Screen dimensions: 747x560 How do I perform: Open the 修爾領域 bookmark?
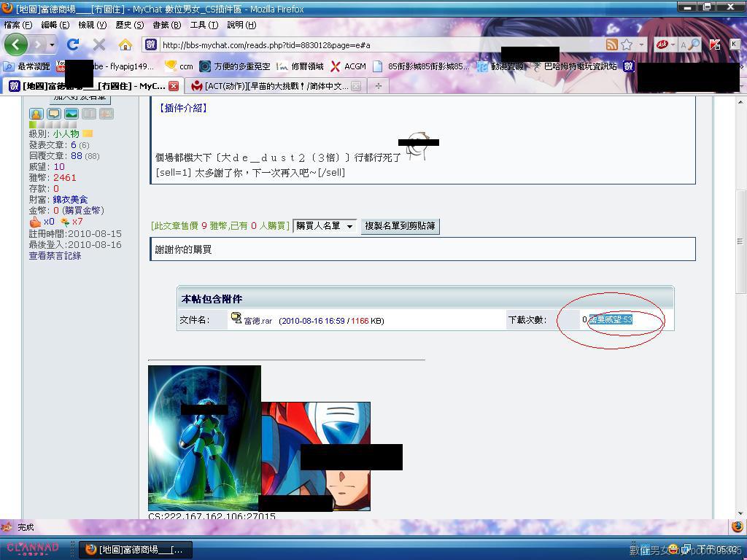300,66
